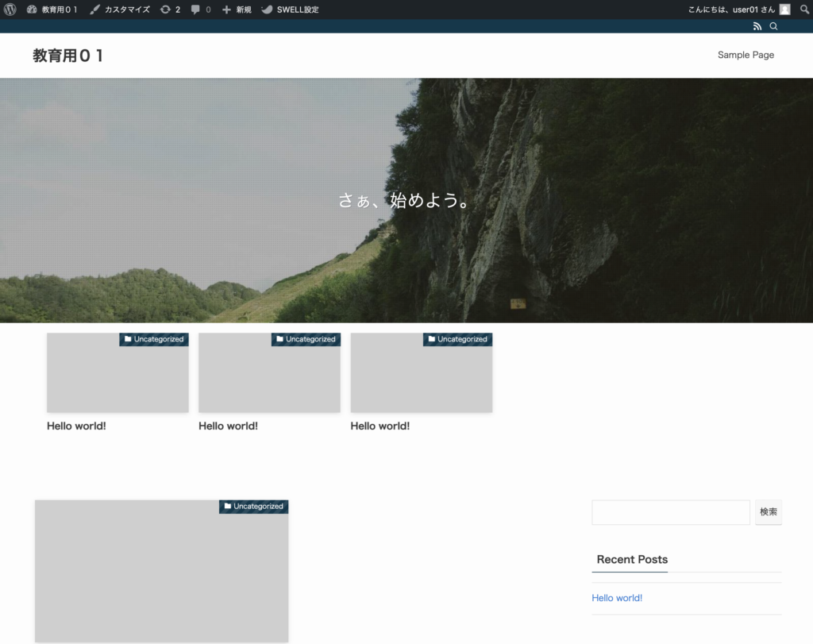
Task: Click the さぁ、始めよう。 hero text
Action: [403, 200]
